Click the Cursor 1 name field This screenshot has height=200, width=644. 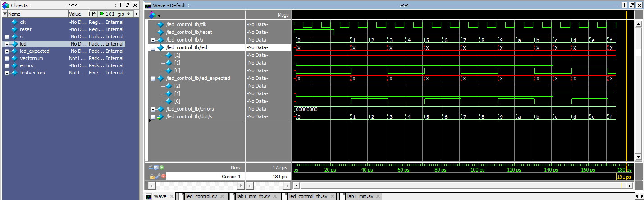tap(205, 177)
